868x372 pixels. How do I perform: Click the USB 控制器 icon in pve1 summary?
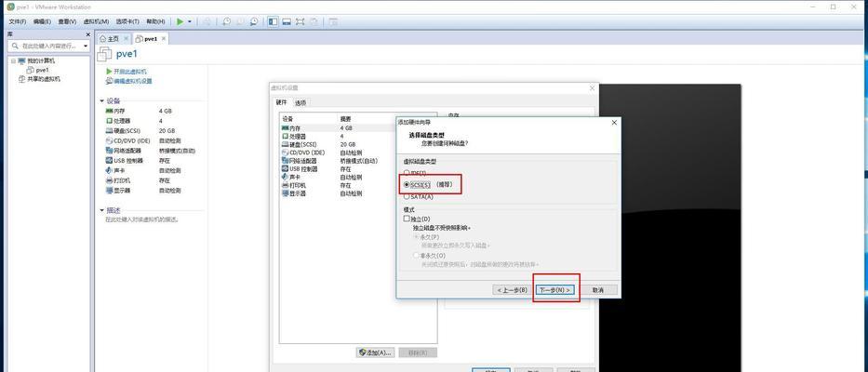109,161
